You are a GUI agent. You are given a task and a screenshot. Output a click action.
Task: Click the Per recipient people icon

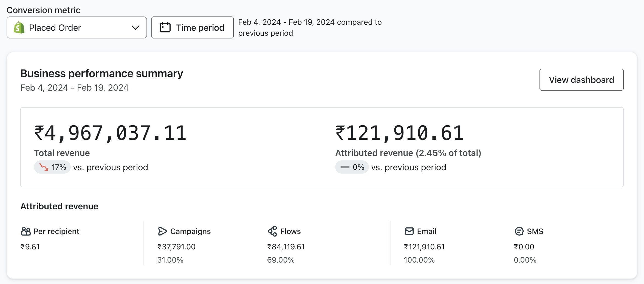pyautogui.click(x=26, y=231)
